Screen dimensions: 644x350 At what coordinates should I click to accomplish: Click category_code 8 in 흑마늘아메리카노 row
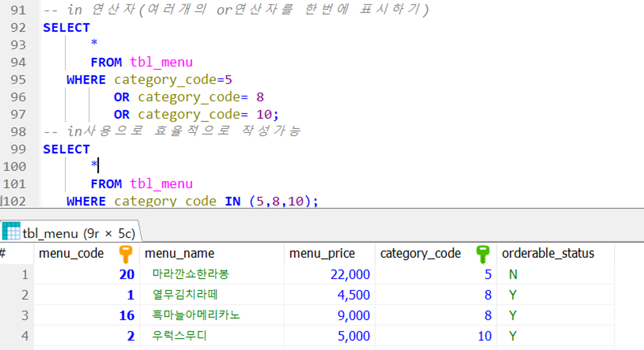point(488,315)
